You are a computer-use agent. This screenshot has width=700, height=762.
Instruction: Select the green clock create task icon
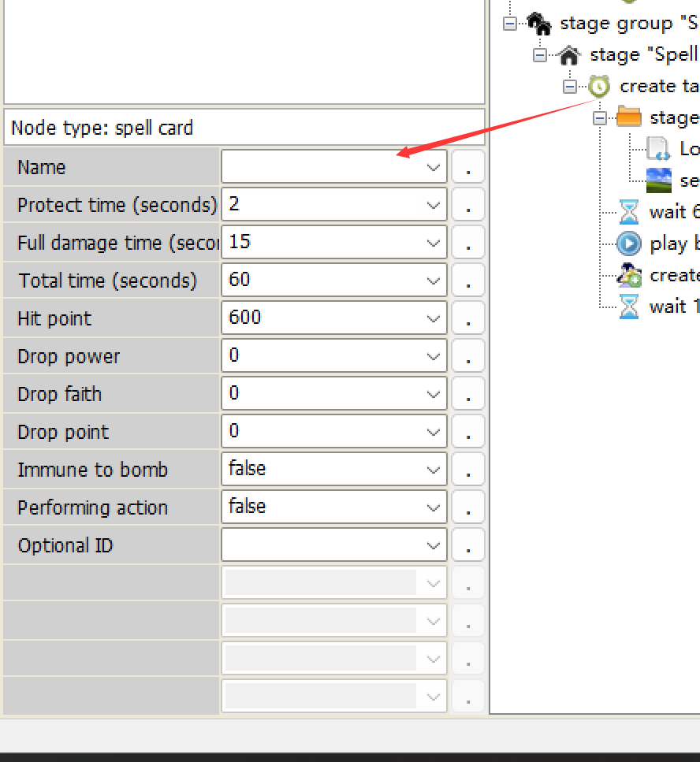coord(599,87)
